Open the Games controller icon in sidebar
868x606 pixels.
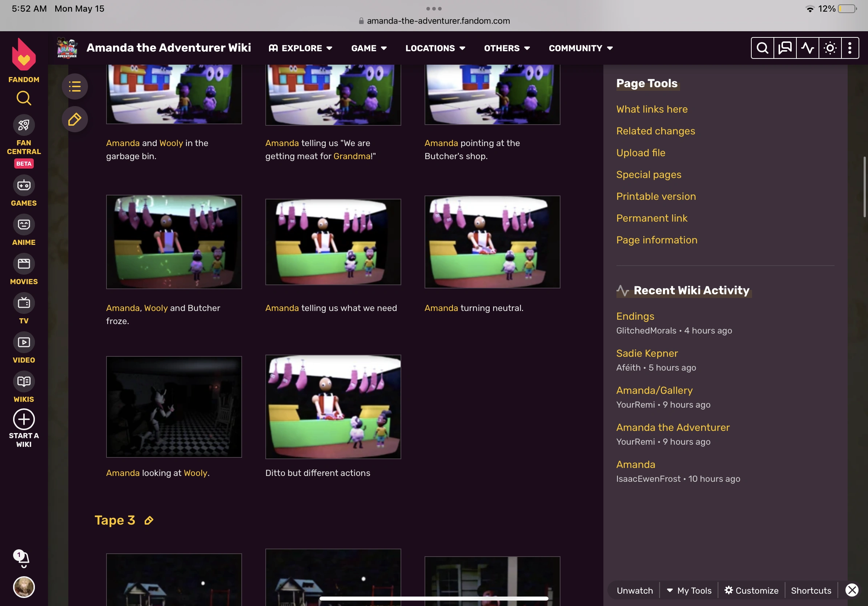point(24,186)
